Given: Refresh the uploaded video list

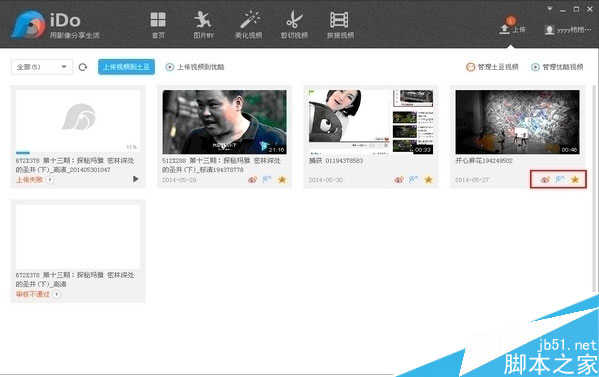Looking at the screenshot, I should coord(83,67).
